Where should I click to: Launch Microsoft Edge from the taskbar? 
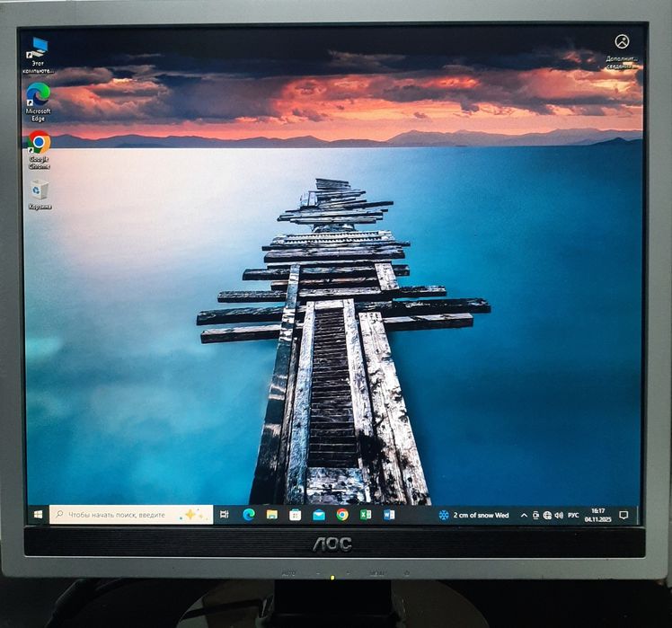(x=249, y=515)
